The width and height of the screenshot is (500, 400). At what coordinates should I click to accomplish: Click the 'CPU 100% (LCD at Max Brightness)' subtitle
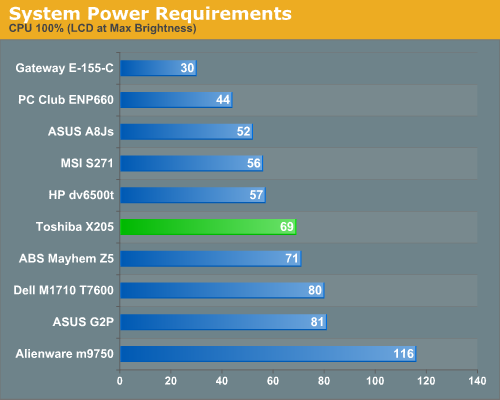click(103, 28)
